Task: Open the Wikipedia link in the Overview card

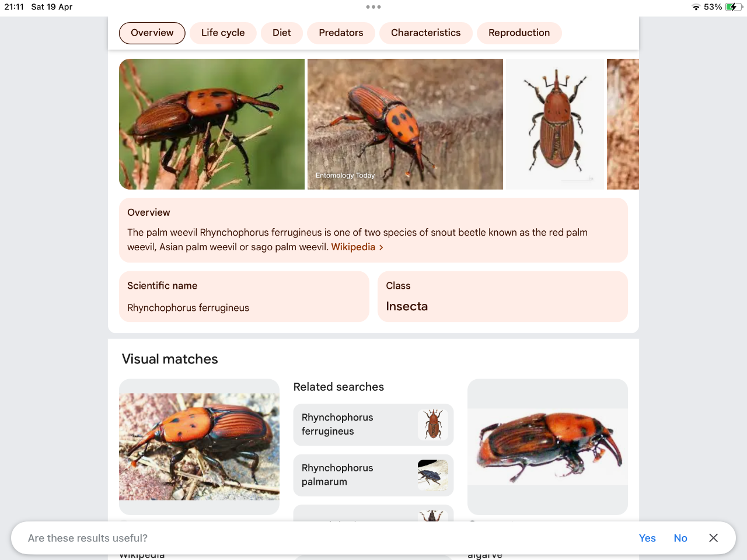Action: click(x=353, y=247)
